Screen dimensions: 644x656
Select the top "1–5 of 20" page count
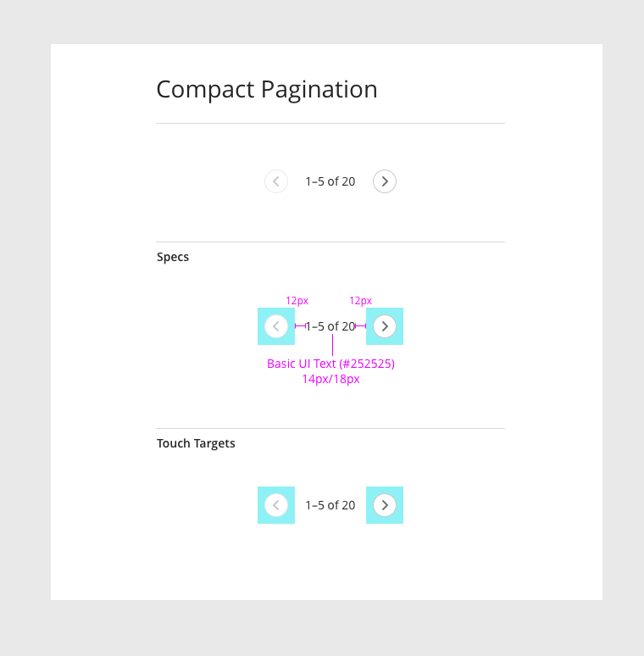click(330, 181)
